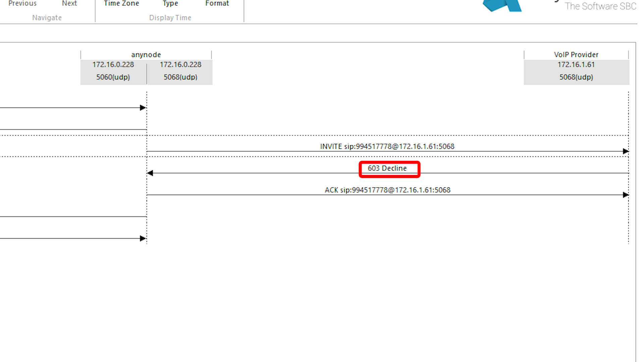
Task: Go to the Previous message
Action: pos(22,3)
